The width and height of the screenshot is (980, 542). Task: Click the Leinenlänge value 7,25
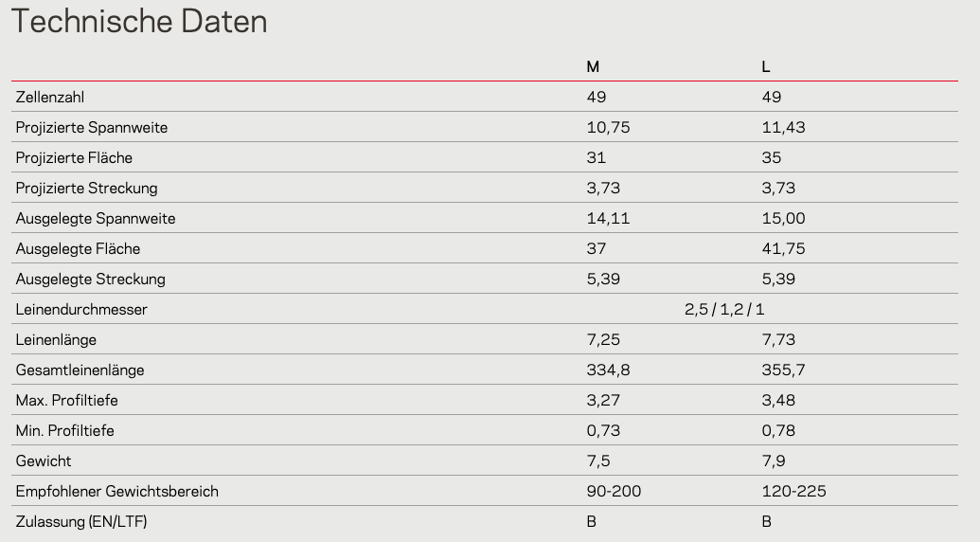tap(603, 339)
